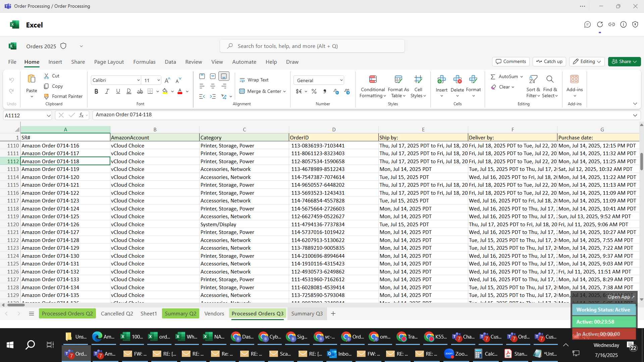Open Windows Start menu
Screen dimensions: 644x362
(10, 345)
